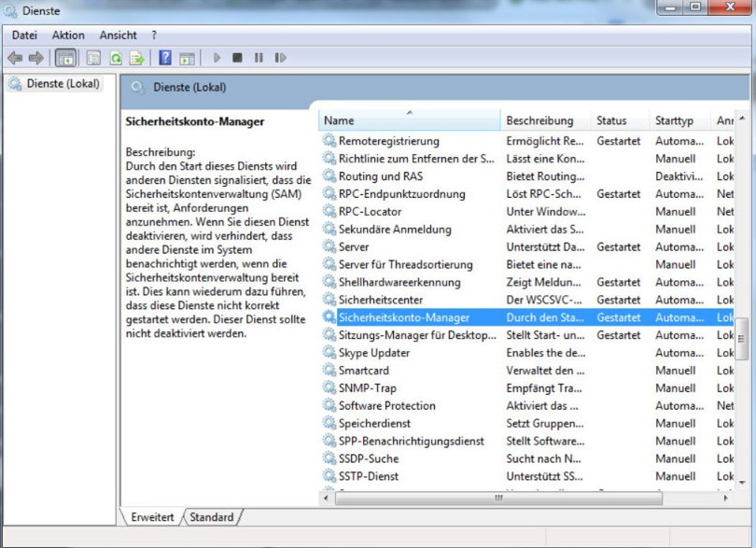The image size is (756, 548).
Task: Click the Back arrow in the toolbar
Action: coord(15,58)
